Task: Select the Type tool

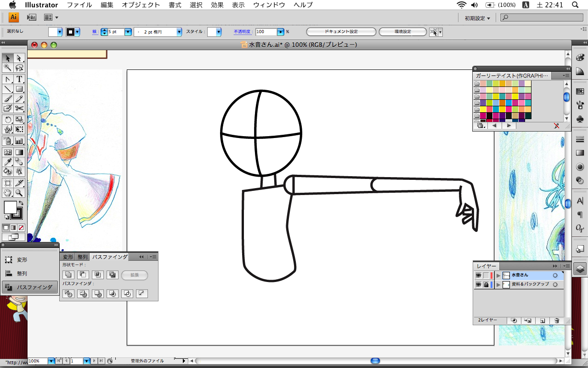Action: pos(19,79)
